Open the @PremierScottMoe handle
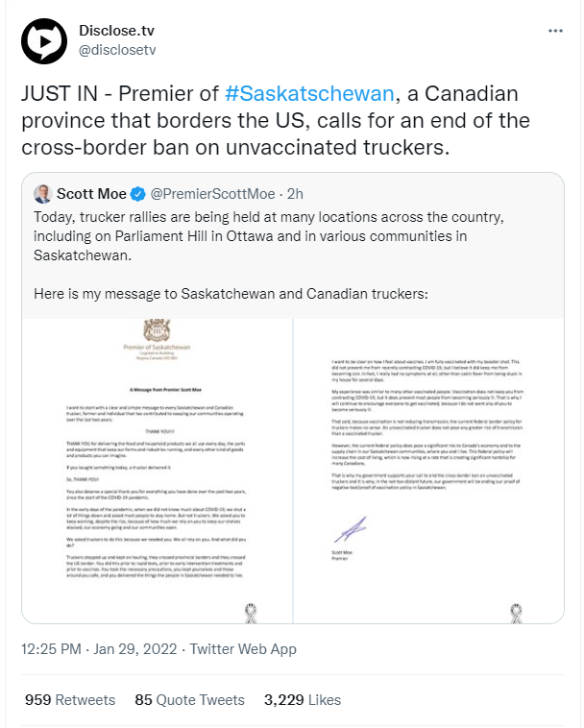The image size is (584, 728). 212,194
